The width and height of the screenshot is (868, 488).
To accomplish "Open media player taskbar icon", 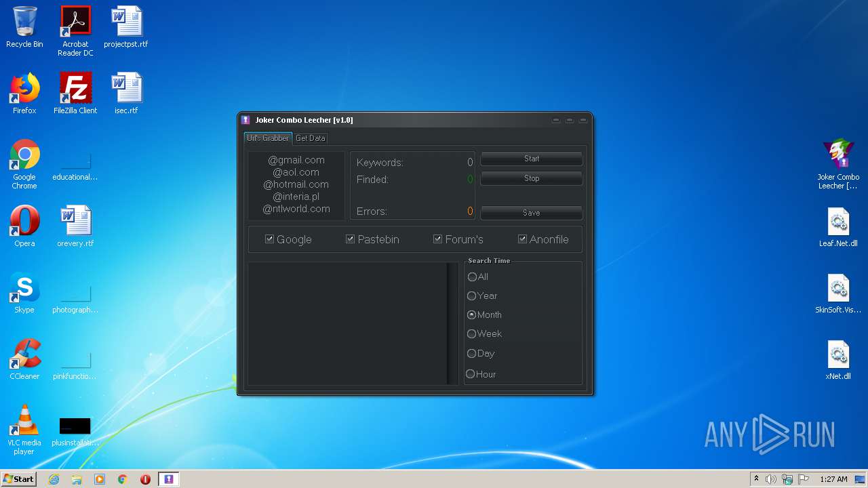I will tap(100, 479).
